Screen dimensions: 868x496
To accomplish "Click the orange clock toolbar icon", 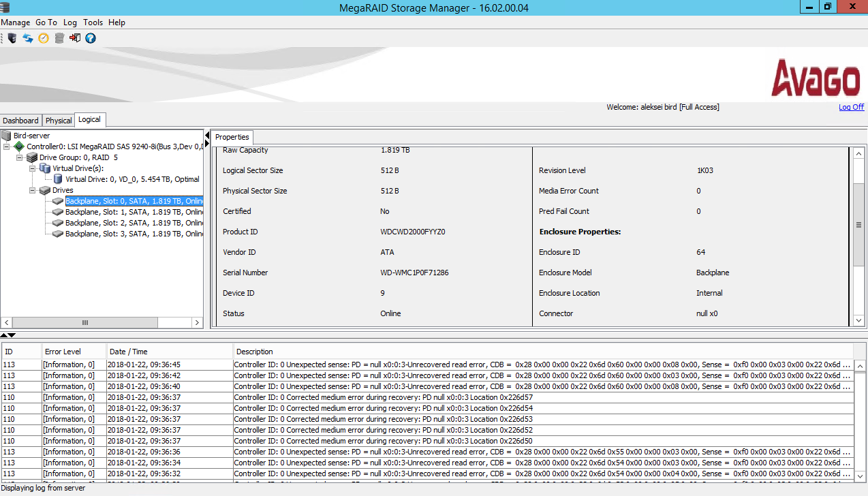I will (x=44, y=38).
